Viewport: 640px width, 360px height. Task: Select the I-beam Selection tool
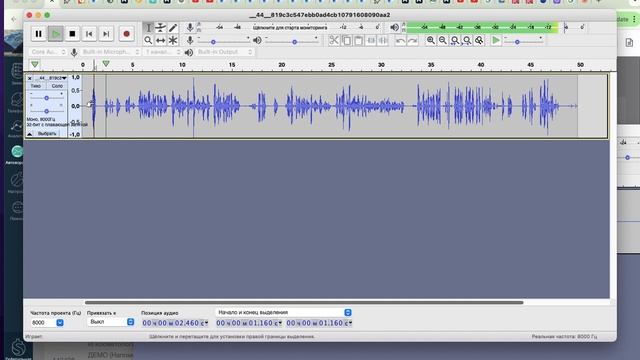click(x=149, y=28)
